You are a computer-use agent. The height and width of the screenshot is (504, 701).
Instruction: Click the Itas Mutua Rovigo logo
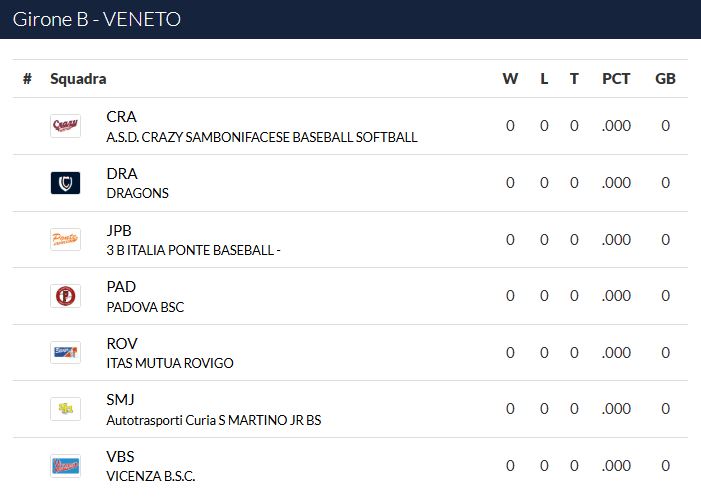click(x=65, y=352)
